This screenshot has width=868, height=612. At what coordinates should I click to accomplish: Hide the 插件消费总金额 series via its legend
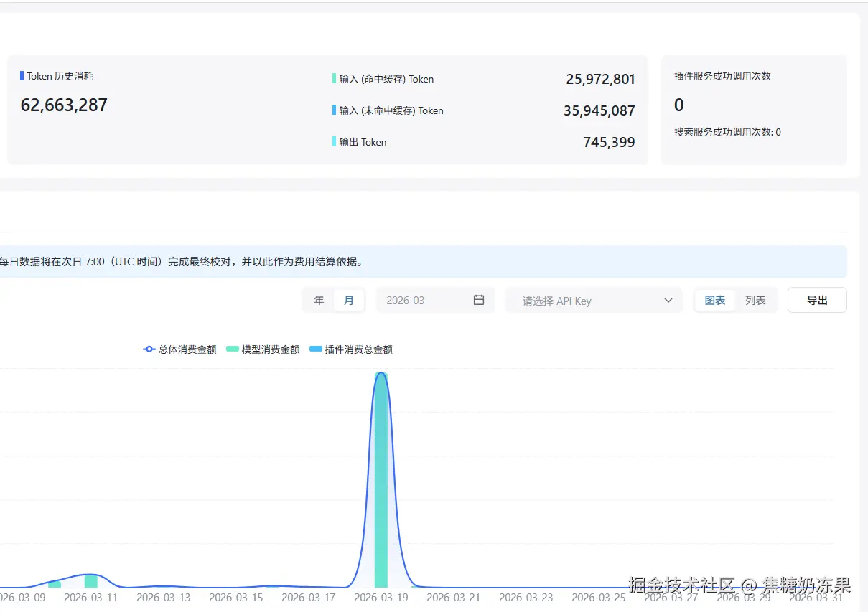click(x=360, y=349)
